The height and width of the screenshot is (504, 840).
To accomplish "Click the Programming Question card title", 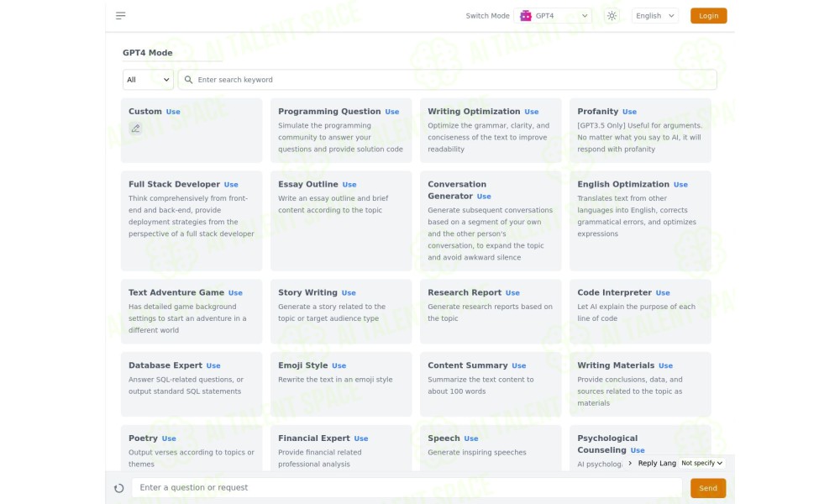I will (x=329, y=112).
